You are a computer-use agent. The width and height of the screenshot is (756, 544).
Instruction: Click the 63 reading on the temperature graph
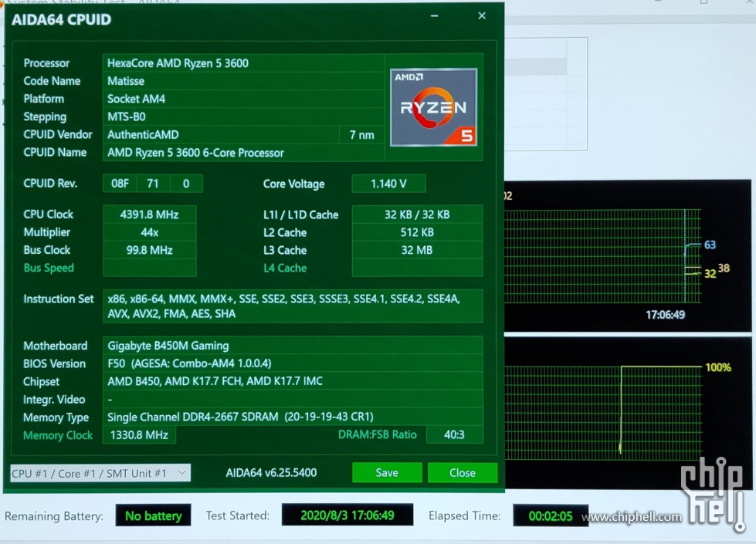pos(710,245)
